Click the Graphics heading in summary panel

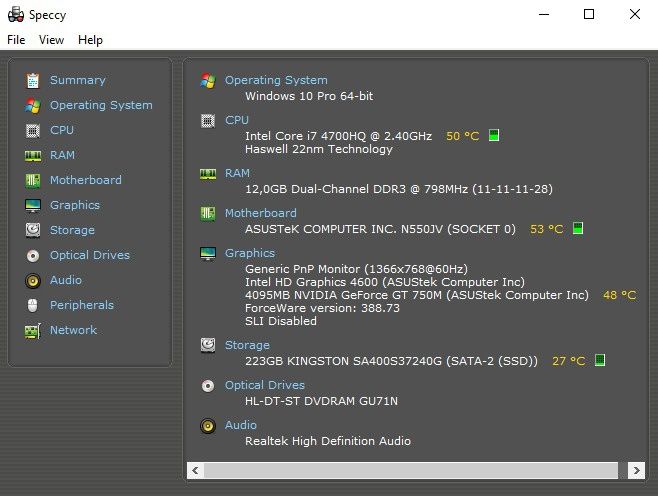[x=250, y=253]
